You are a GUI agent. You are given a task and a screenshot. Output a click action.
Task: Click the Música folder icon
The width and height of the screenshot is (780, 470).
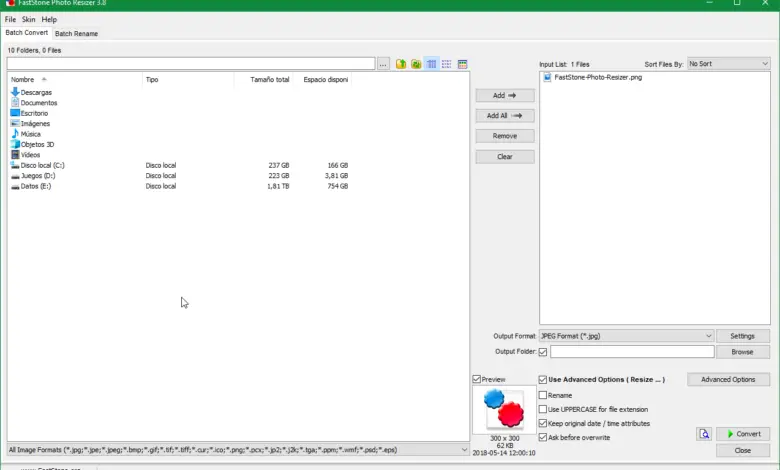tap(15, 134)
